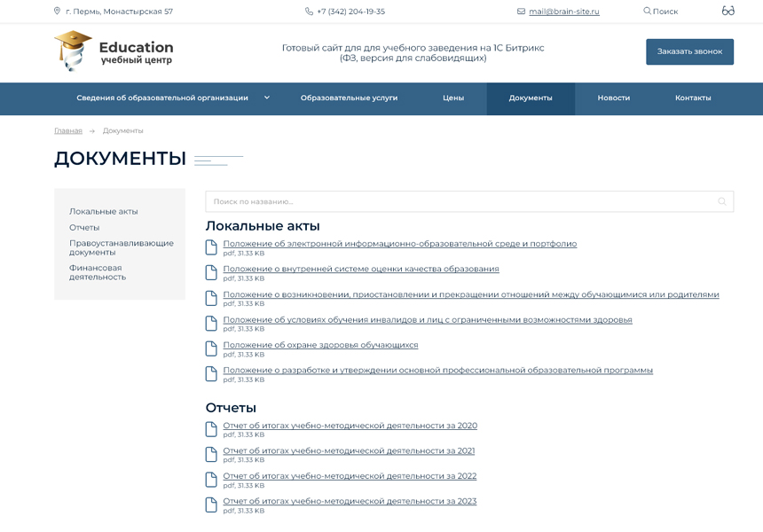
Task: Click the Education graduation cap logo
Action: pyautogui.click(x=72, y=51)
